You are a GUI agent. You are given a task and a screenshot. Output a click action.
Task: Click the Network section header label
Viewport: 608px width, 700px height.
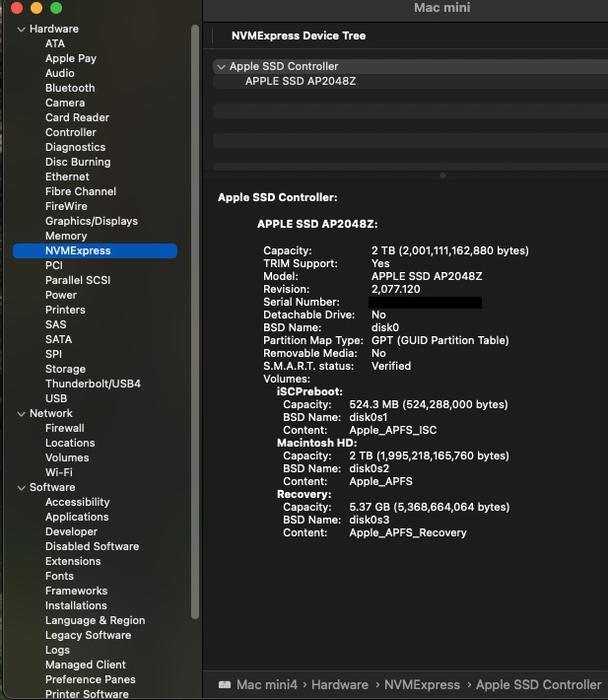(51, 413)
